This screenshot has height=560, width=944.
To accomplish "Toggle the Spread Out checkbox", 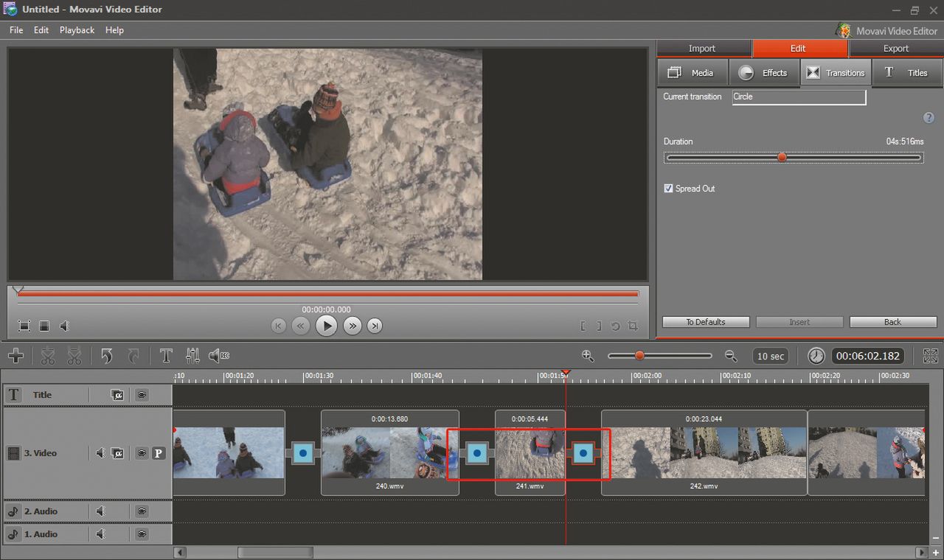I will (668, 189).
